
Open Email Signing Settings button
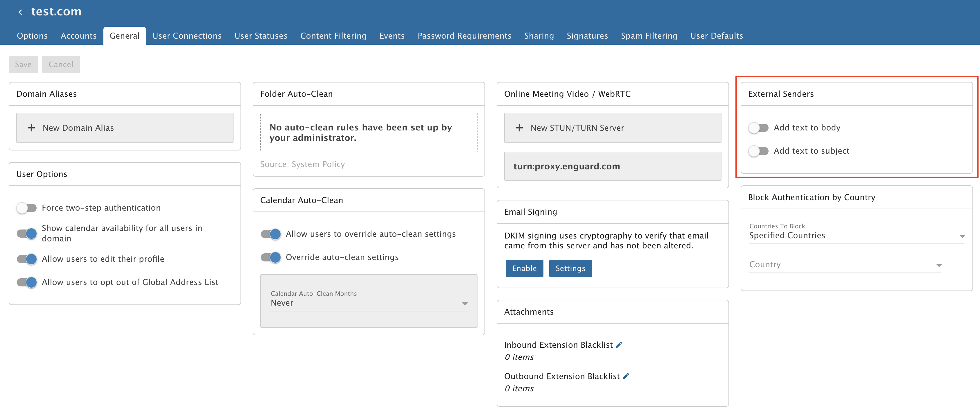pos(570,268)
